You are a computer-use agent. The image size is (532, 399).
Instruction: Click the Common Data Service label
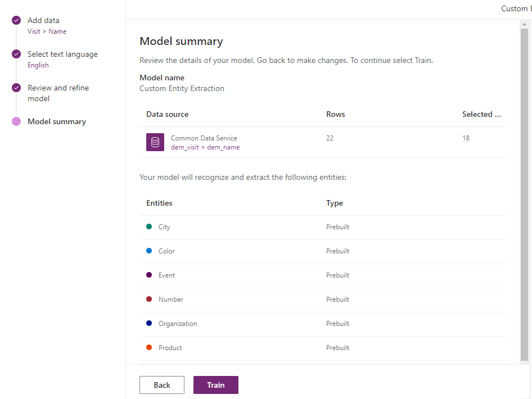[204, 138]
